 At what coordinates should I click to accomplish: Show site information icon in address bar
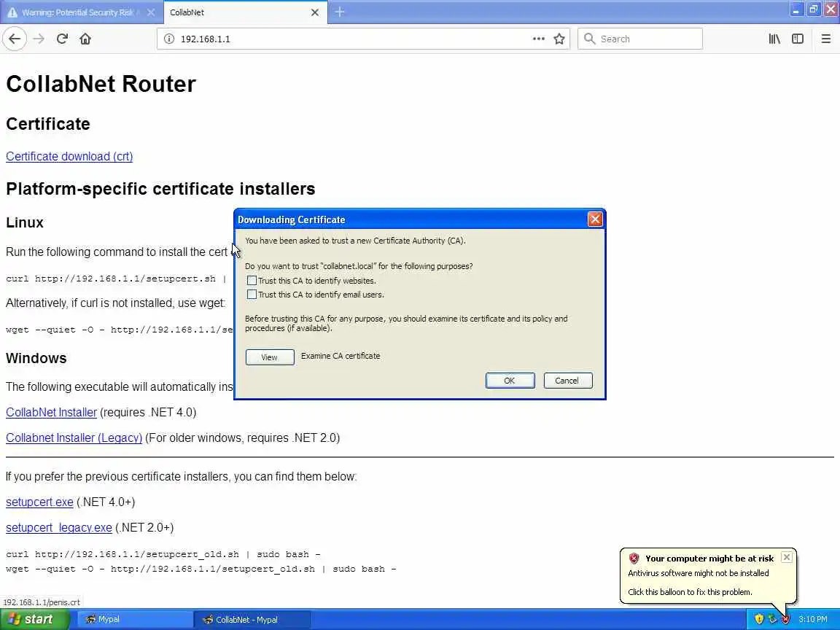(168, 39)
